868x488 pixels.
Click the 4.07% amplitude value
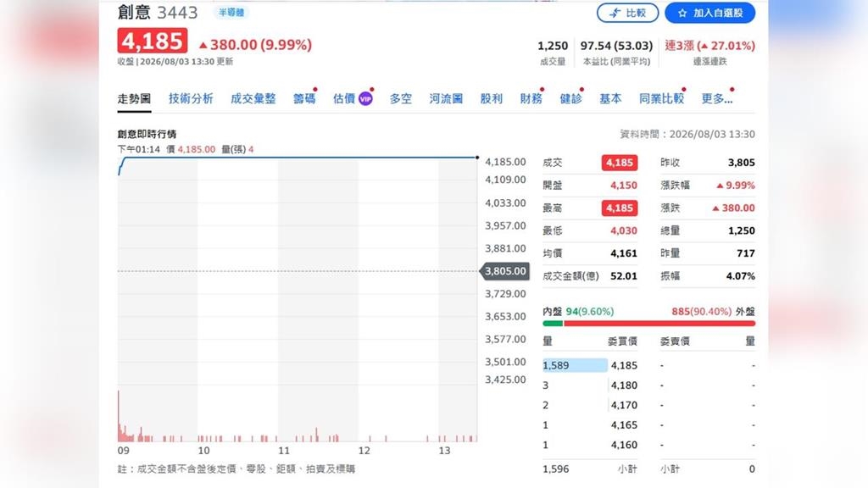741,276
